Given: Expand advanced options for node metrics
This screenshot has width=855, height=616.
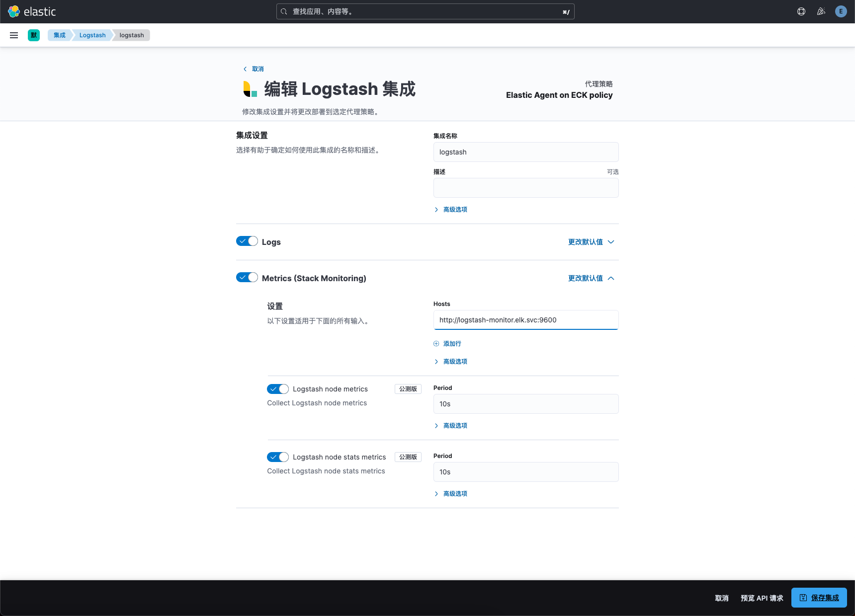Looking at the screenshot, I should tap(451, 426).
